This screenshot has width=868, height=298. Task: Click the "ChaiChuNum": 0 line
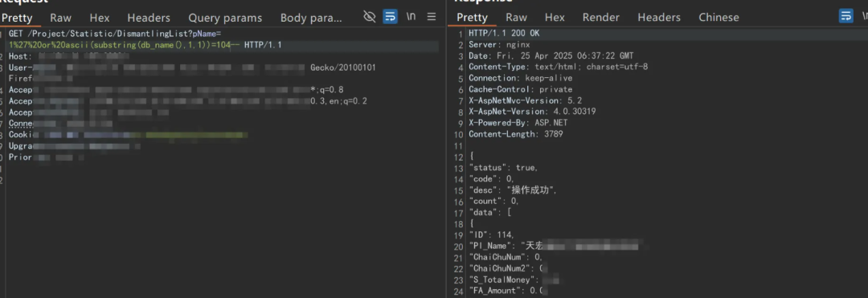pos(506,257)
